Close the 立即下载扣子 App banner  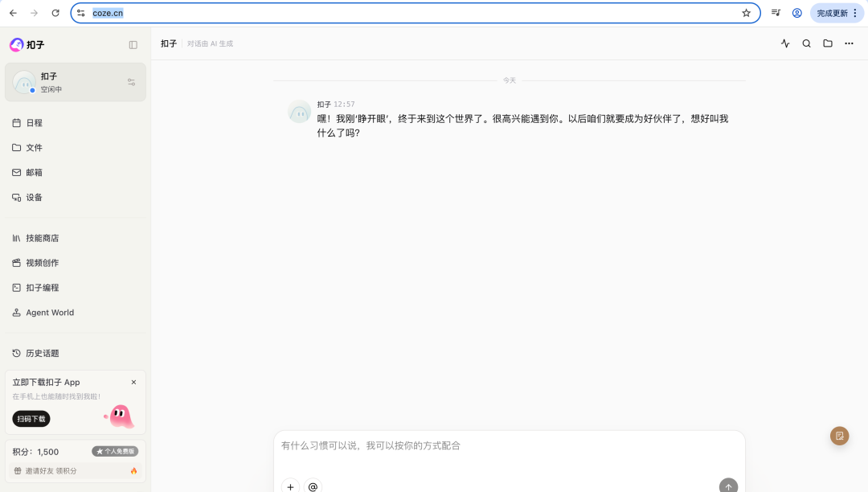133,383
